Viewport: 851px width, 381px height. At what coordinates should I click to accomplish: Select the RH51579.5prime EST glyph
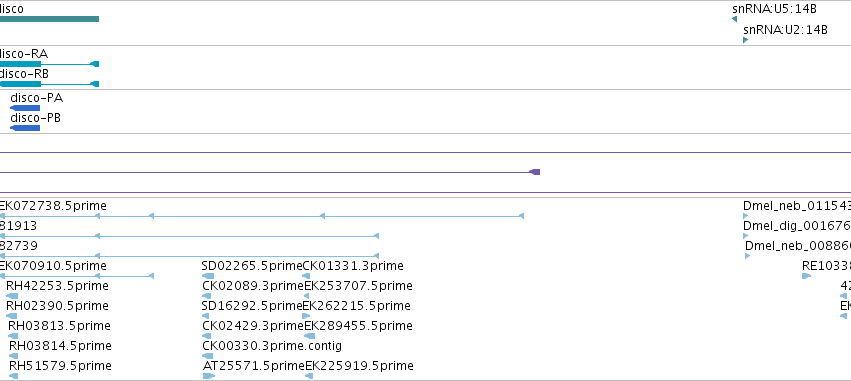(14, 376)
